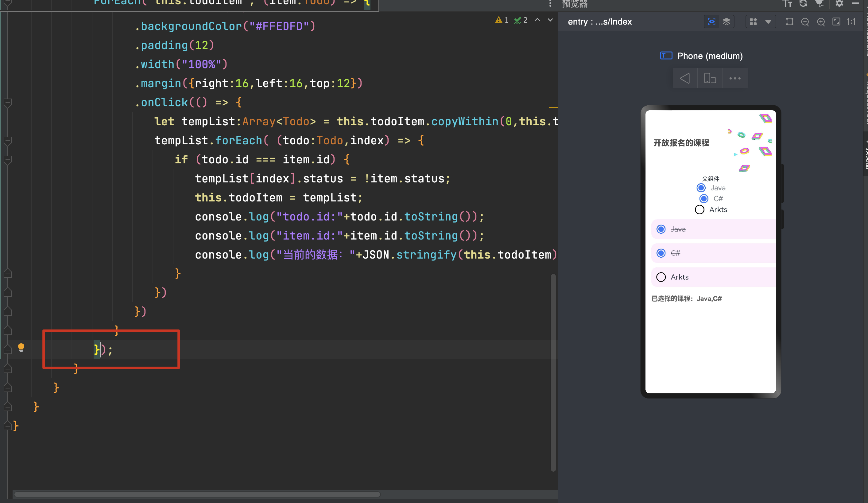Viewport: 868px width, 503px height.
Task: Click the lightbulb quick-fix icon
Action: click(x=21, y=348)
